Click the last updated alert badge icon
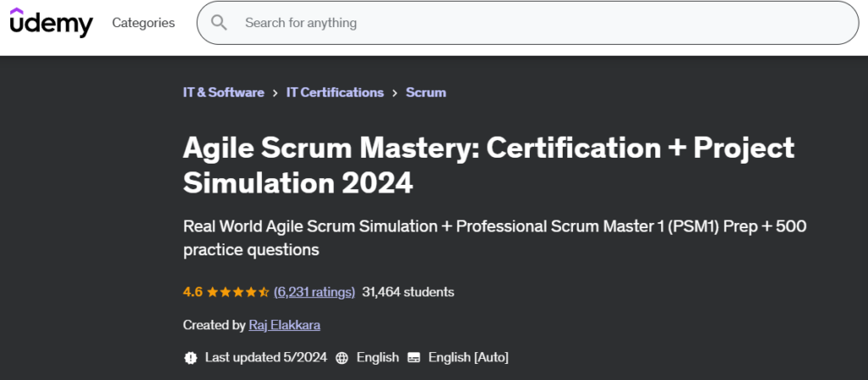Image resolution: width=868 pixels, height=380 pixels. pos(191,357)
